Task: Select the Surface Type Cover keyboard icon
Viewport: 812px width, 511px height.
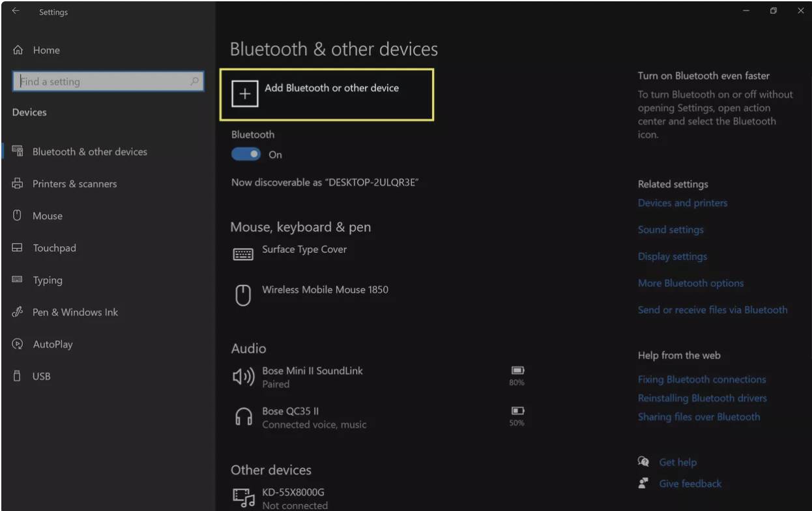Action: click(243, 254)
